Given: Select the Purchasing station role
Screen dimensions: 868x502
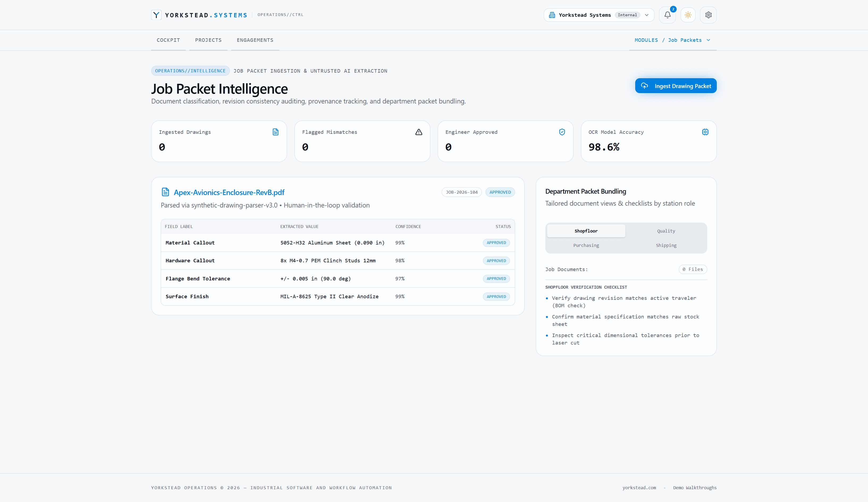Looking at the screenshot, I should tap(586, 246).
